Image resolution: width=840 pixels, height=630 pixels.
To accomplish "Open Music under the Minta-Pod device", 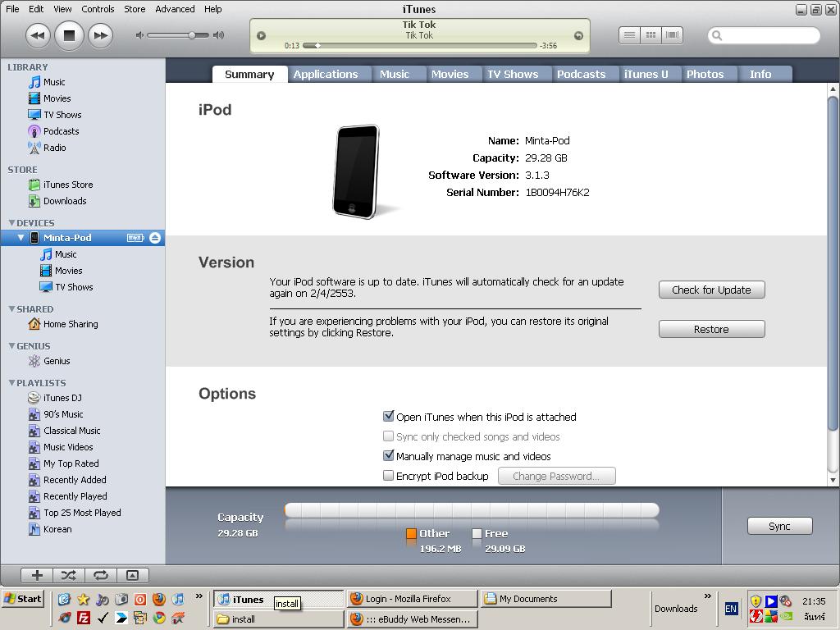I will (66, 254).
